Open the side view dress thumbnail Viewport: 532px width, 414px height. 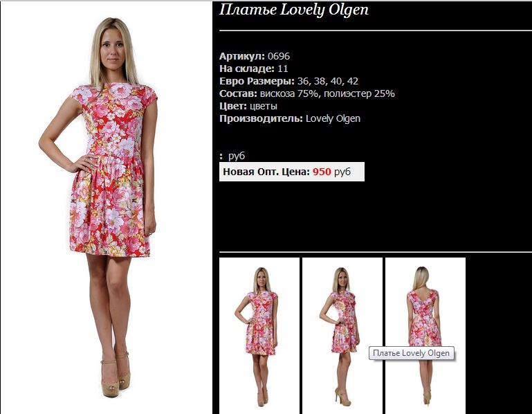click(x=342, y=336)
